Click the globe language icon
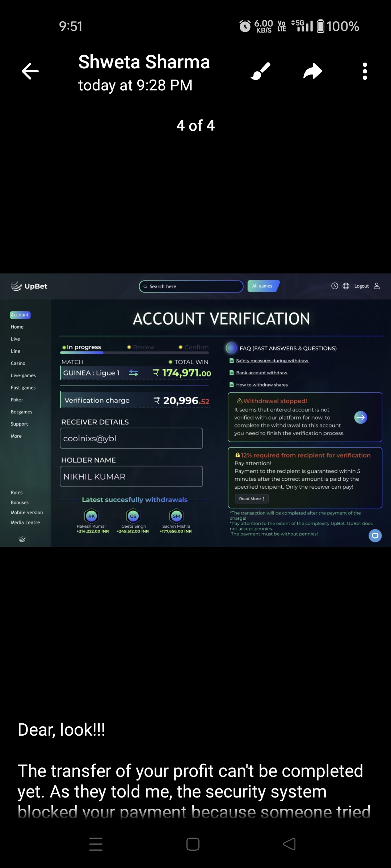Viewport: 391px width, 868px height. click(x=346, y=286)
